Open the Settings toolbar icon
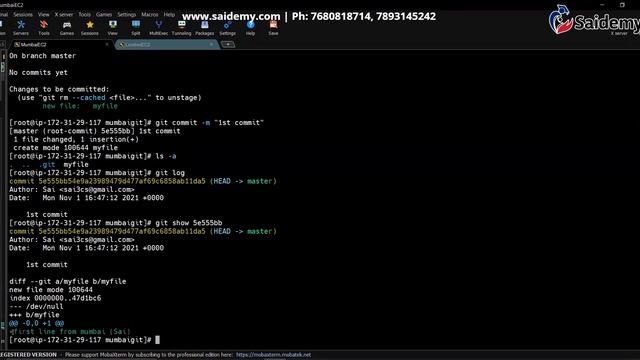The height and width of the screenshot is (360, 640). pos(227,28)
